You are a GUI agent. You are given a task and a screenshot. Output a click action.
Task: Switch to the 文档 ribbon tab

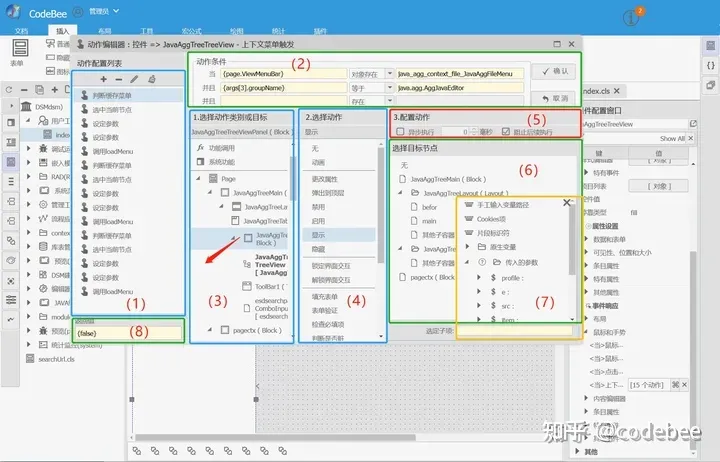21,31
